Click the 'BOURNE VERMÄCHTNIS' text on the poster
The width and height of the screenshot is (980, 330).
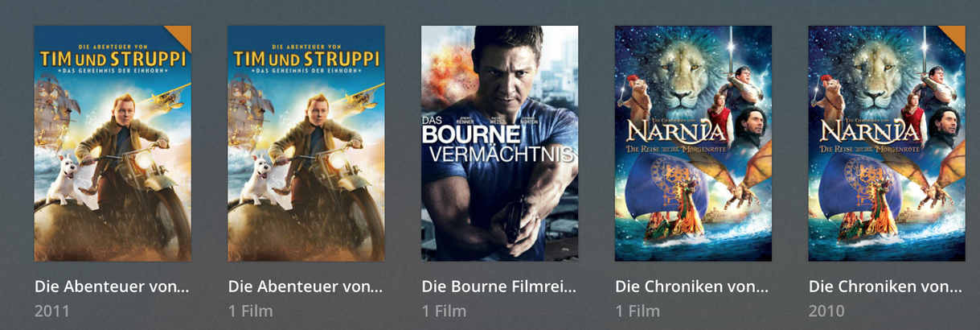(498, 142)
